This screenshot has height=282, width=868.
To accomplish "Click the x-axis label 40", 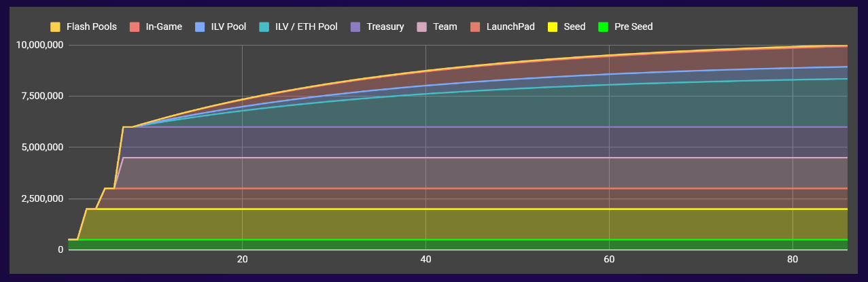I will point(426,260).
